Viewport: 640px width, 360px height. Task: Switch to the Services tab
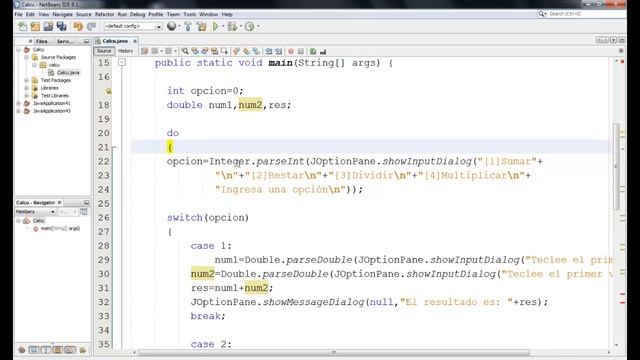(65, 41)
